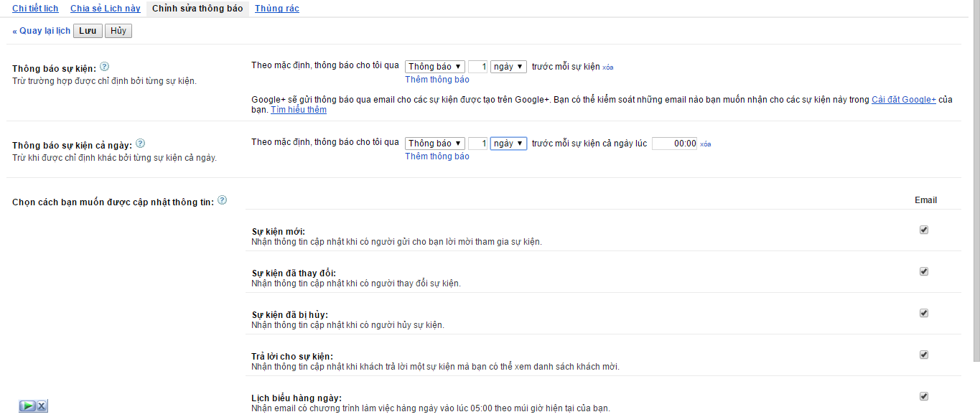Image resolution: width=980 pixels, height=417 pixels.
Task: Focus number field in Thông báo sự kiện row
Action: pos(477,67)
